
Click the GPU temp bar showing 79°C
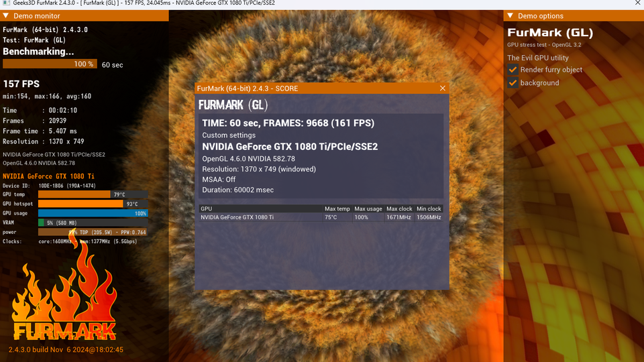[x=93, y=194]
